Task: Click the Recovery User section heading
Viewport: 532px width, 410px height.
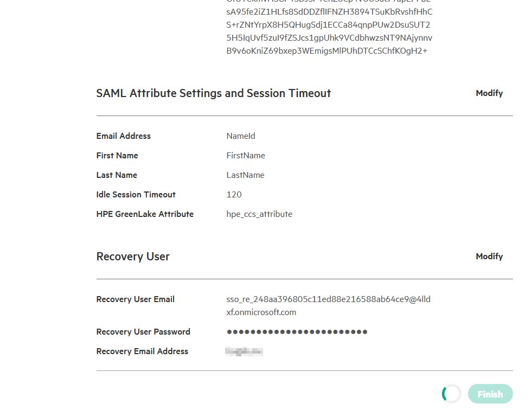Action: (133, 257)
